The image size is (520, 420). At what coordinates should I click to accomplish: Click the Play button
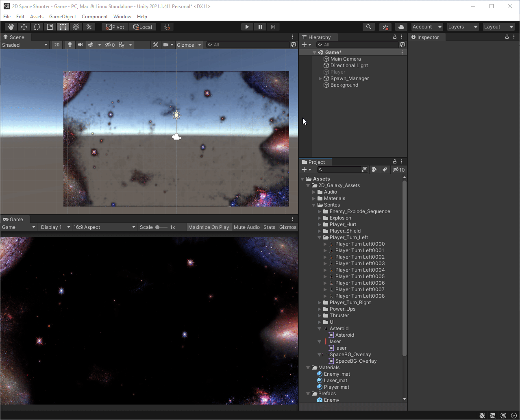pos(247,27)
